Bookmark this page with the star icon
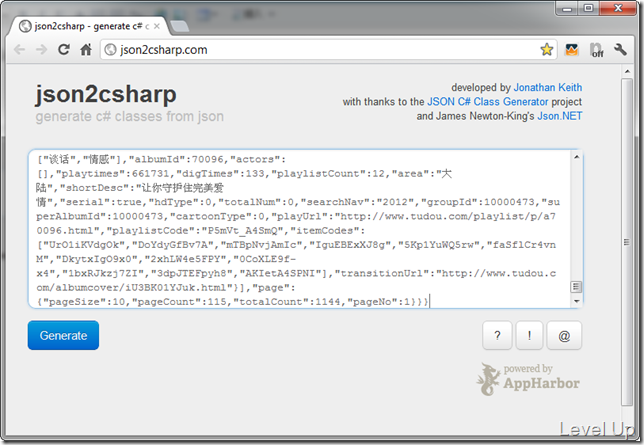Screen dimensions: 644x445 547,50
